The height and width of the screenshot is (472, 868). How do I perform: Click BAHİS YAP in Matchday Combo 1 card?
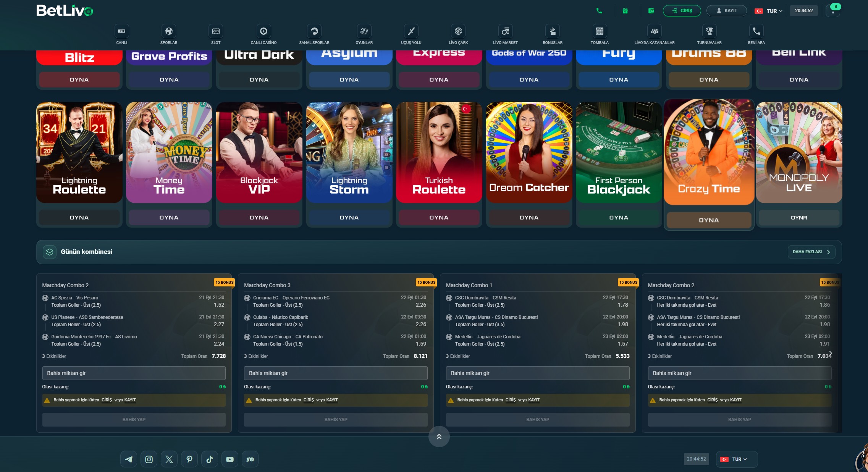pyautogui.click(x=538, y=420)
